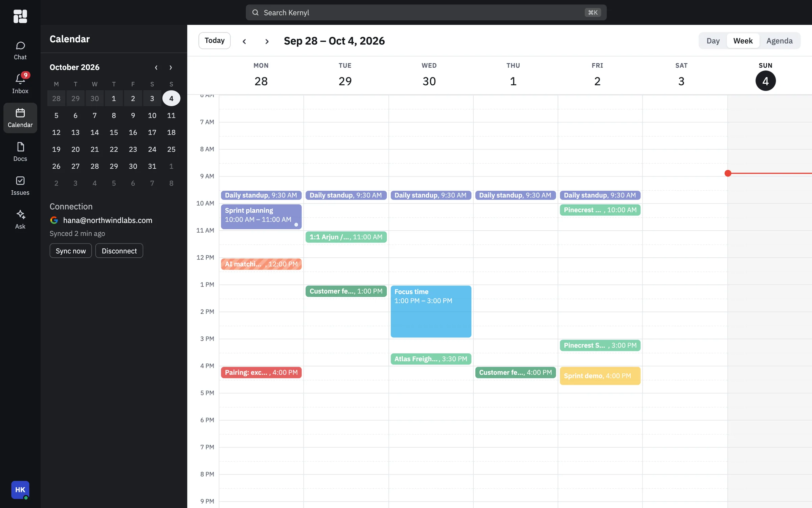Open Friday's Daily standup event
This screenshot has height=508, width=812.
pos(600,195)
